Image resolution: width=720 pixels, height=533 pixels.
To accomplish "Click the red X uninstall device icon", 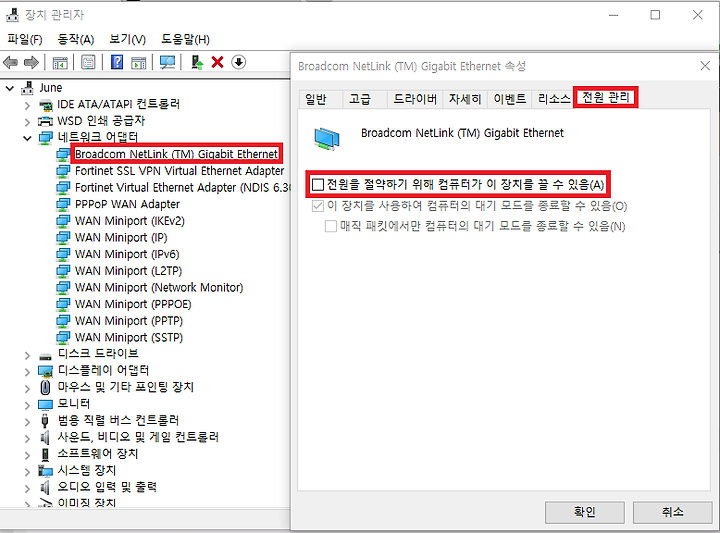I will (x=217, y=62).
